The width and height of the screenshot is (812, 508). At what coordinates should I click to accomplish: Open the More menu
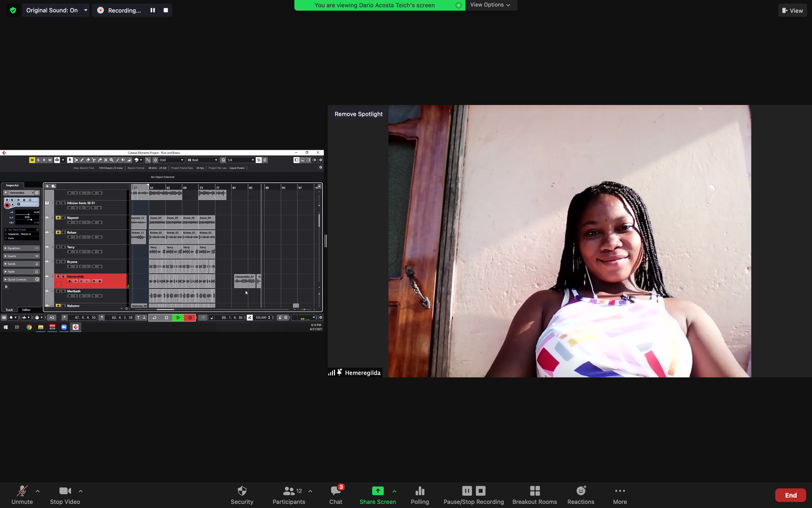point(620,491)
